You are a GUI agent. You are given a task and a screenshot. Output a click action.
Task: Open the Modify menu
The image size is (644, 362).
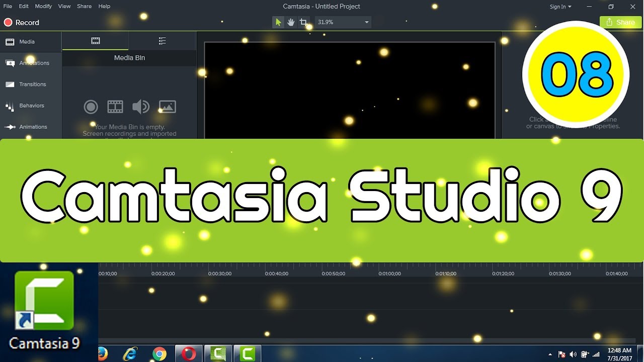(x=43, y=7)
